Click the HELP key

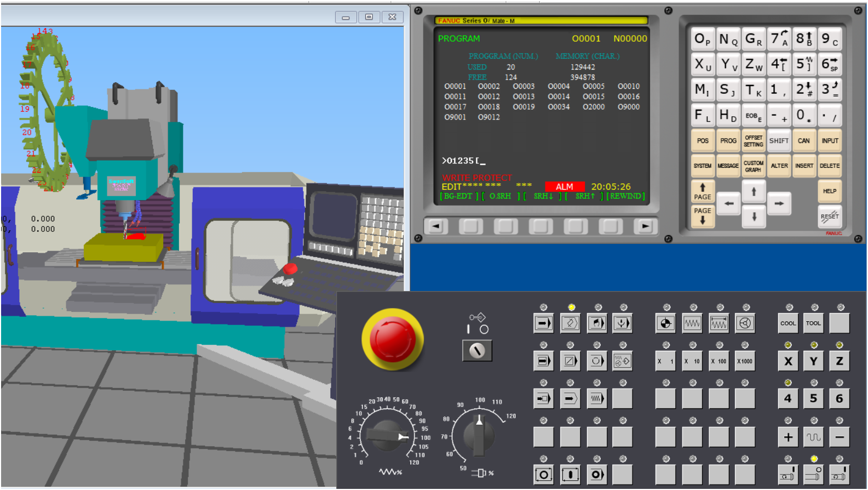pyautogui.click(x=830, y=191)
